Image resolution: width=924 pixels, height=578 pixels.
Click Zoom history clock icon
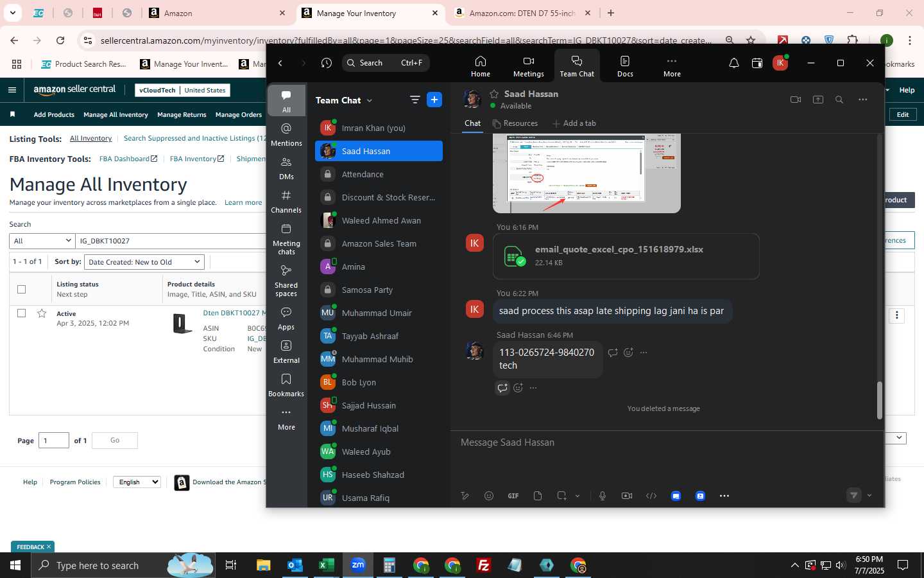[x=327, y=63]
